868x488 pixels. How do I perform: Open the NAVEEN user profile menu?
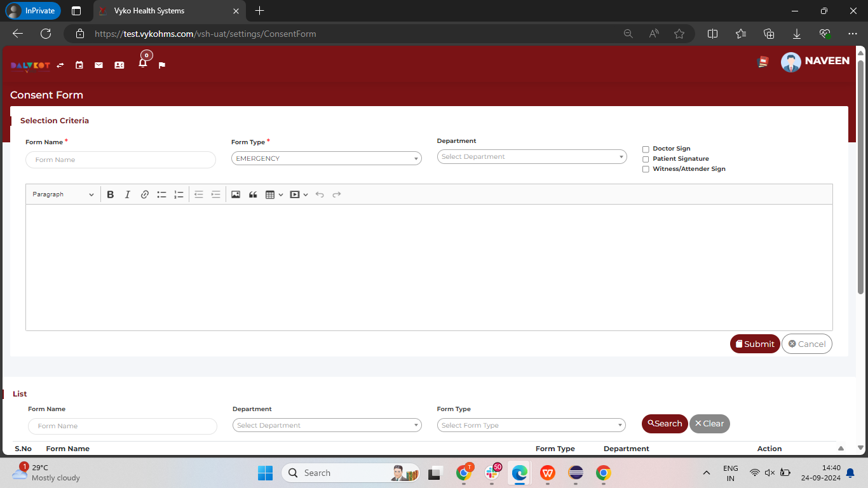[815, 61]
